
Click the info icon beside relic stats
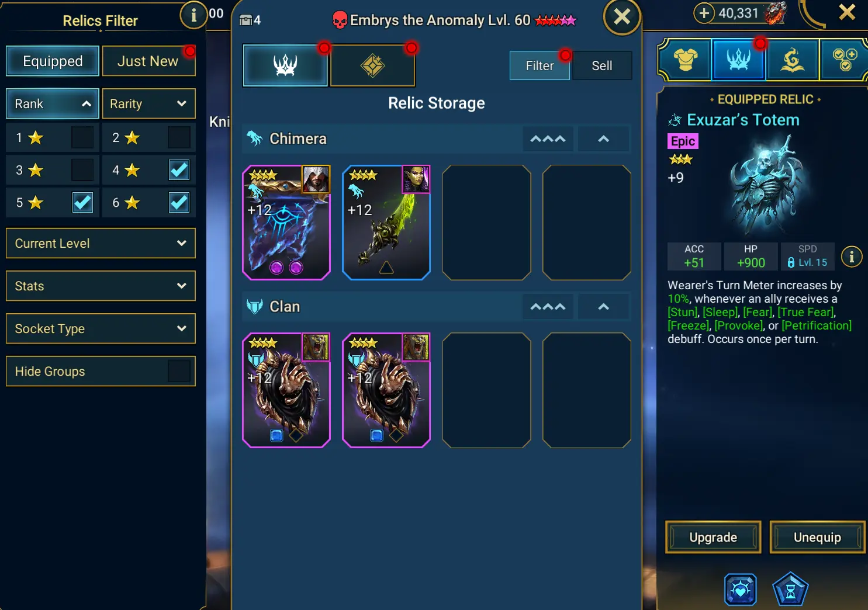click(852, 257)
